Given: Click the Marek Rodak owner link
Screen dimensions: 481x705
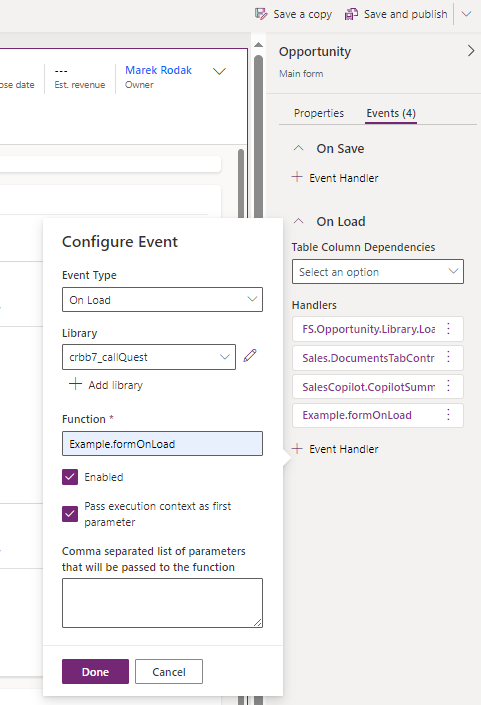Looking at the screenshot, I should coord(158,70).
